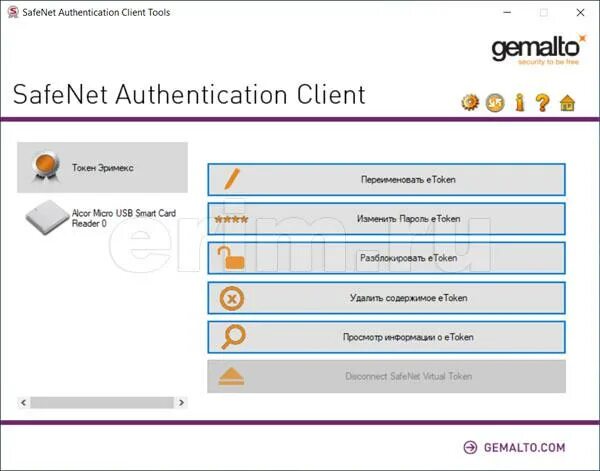The height and width of the screenshot is (471, 600).
Task: Click the pencil icon for renaming eToken
Action: pyautogui.click(x=232, y=179)
